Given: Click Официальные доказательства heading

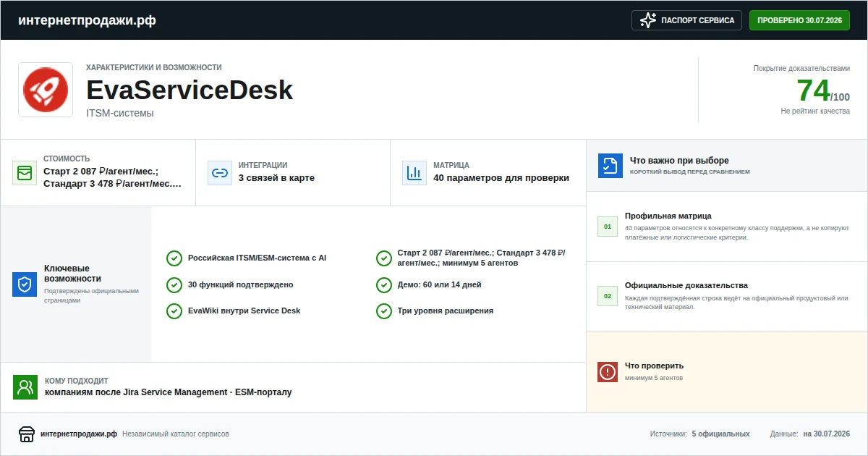Looking at the screenshot, I should pos(686,285).
